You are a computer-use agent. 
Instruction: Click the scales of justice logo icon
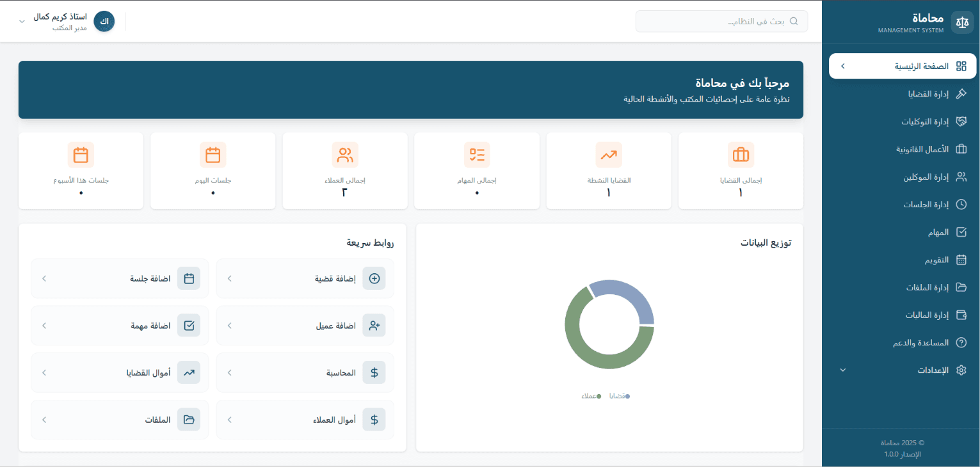961,22
